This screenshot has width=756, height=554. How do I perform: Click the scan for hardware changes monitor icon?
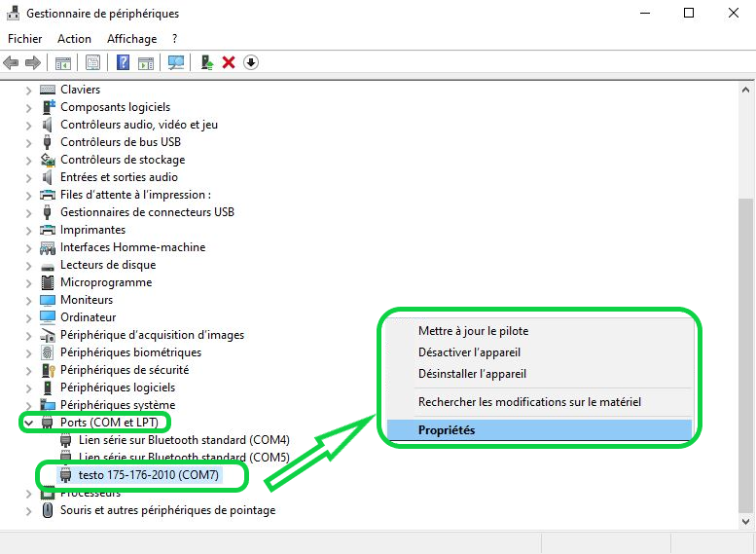tap(176, 62)
